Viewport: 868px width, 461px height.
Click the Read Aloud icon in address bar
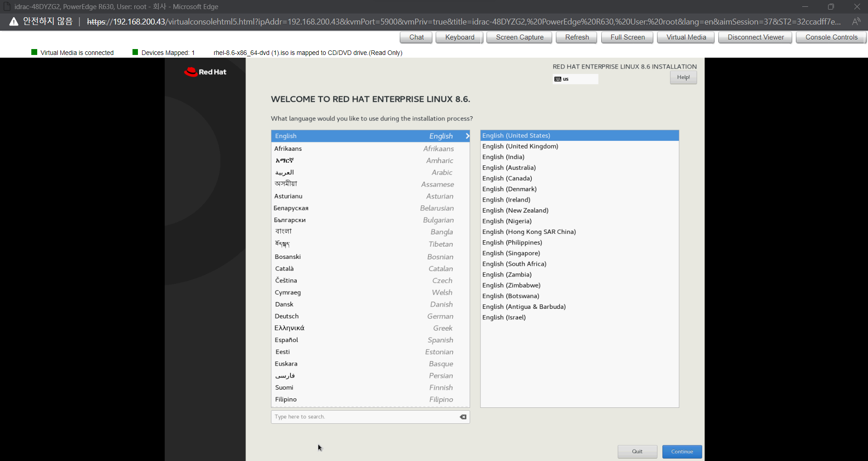click(x=856, y=21)
